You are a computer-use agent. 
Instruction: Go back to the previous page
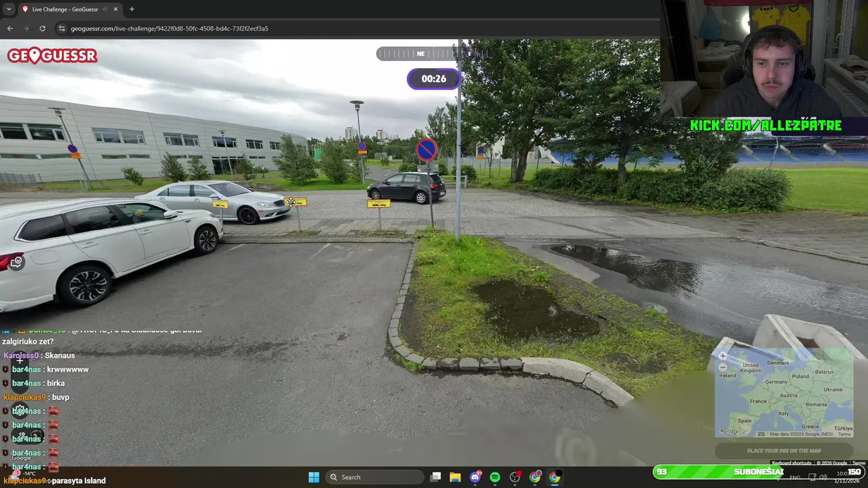(9, 28)
